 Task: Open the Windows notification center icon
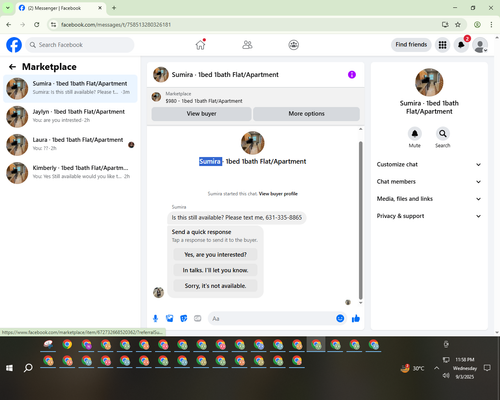(x=487, y=368)
